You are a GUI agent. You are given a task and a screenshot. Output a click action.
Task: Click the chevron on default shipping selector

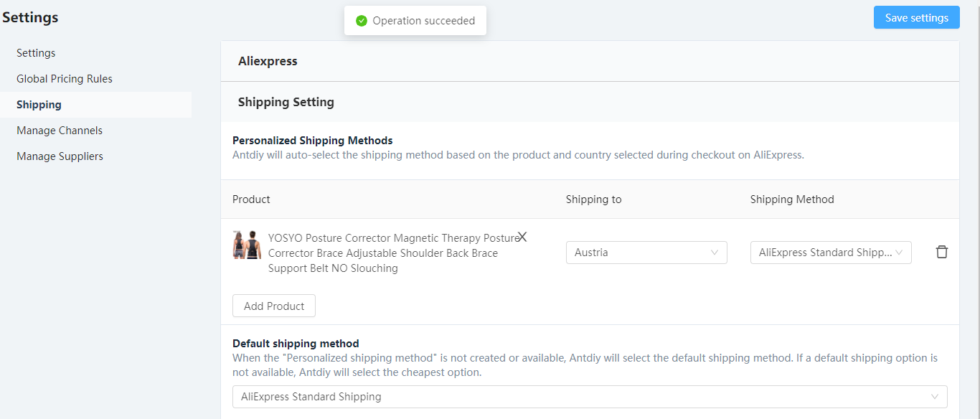[x=935, y=397]
